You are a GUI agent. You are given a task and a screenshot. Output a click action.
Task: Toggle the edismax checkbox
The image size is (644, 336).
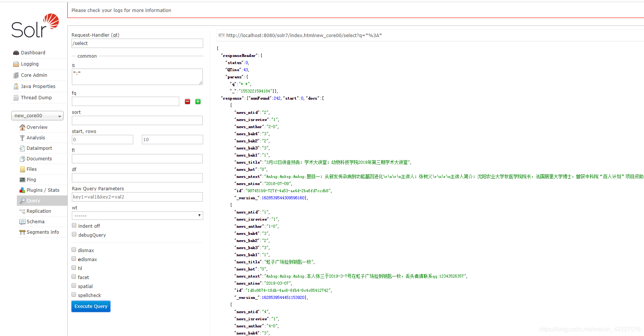point(74,259)
